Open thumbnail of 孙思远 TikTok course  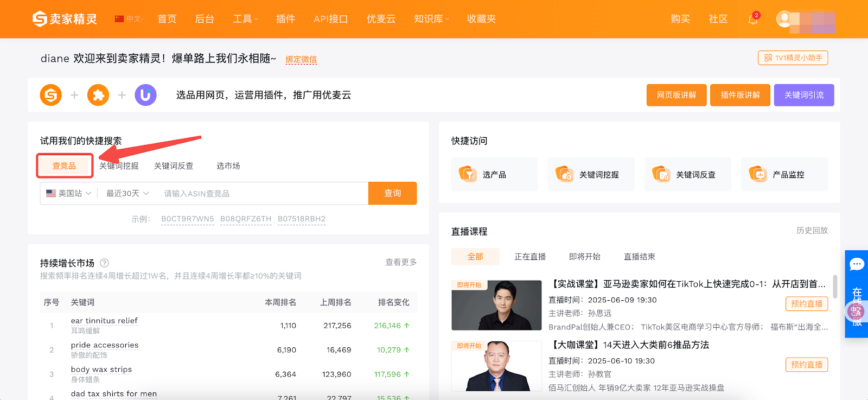(496, 305)
